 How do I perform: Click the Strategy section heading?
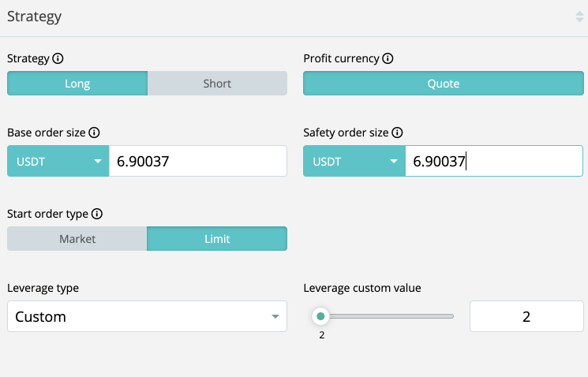pos(34,17)
